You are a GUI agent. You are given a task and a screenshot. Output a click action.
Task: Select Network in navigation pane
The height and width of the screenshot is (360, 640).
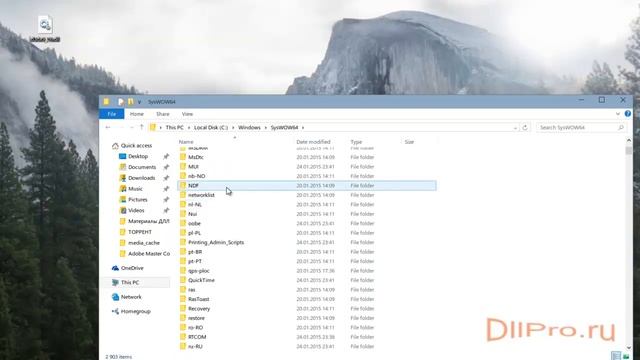pyautogui.click(x=131, y=297)
